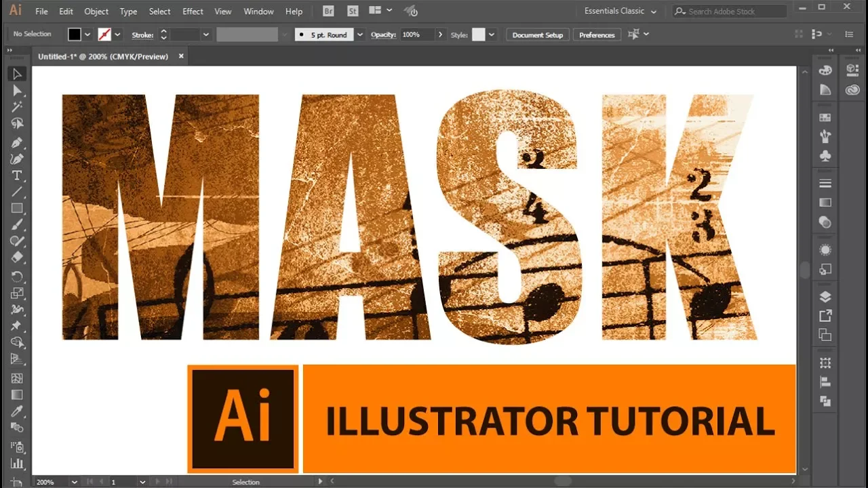The image size is (868, 488).
Task: Open the Essentials Classic workspace dropdown
Action: click(x=620, y=12)
